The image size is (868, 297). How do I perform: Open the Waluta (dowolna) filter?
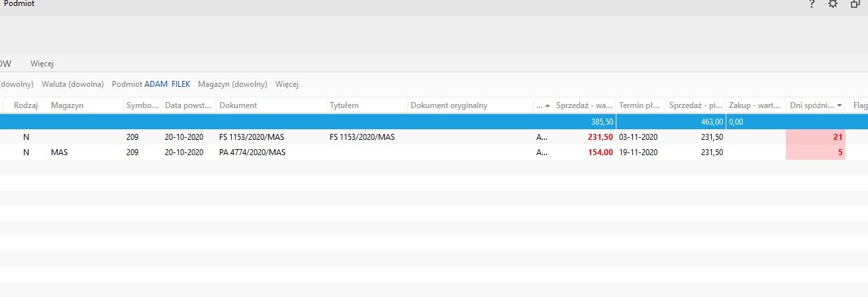[x=73, y=84]
